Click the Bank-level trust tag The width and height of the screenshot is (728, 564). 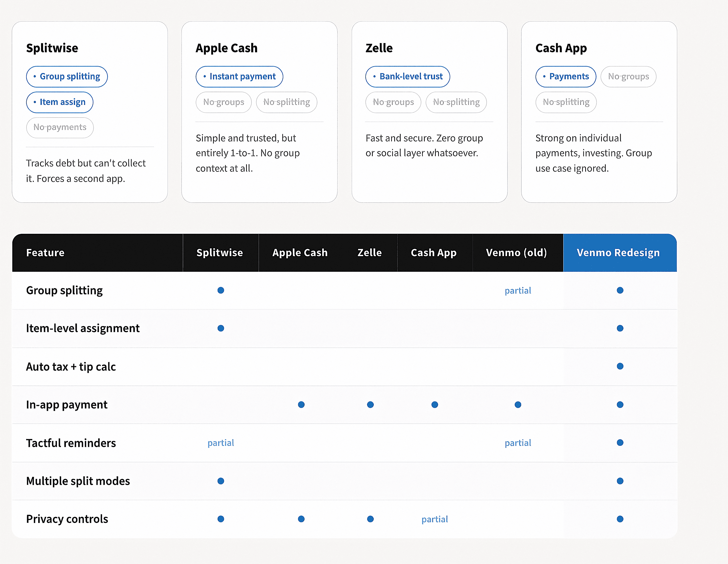tap(407, 77)
